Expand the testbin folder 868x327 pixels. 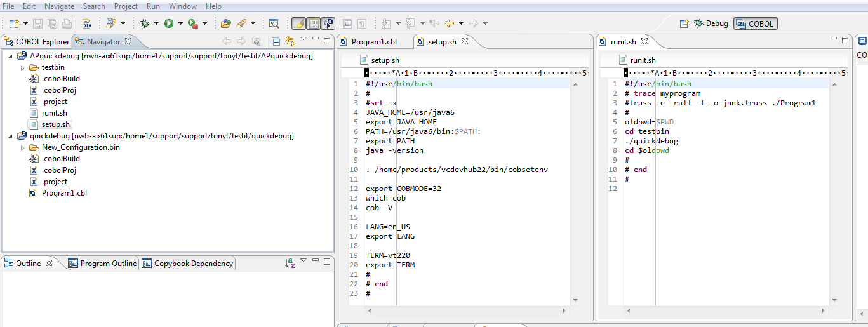[23, 67]
